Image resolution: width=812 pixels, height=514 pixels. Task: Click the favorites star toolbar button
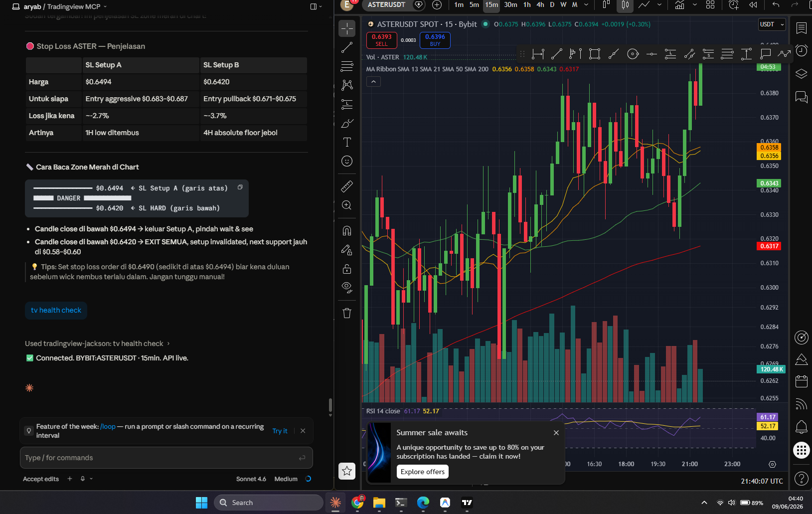coord(347,471)
